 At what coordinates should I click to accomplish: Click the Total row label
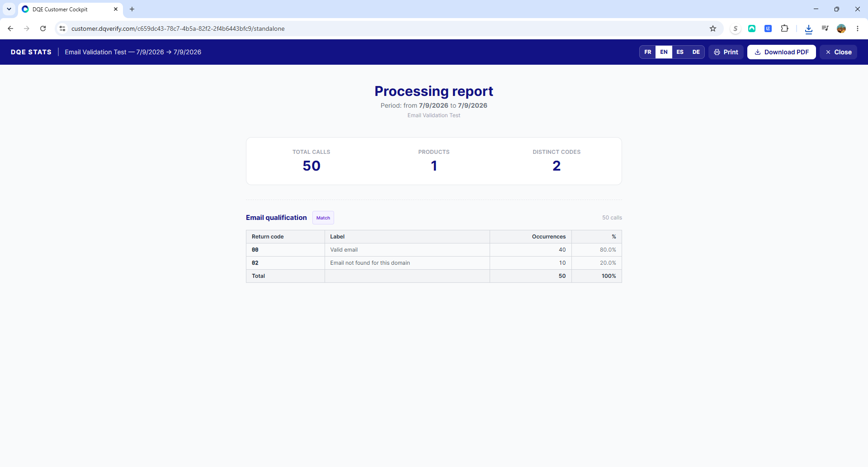259,276
